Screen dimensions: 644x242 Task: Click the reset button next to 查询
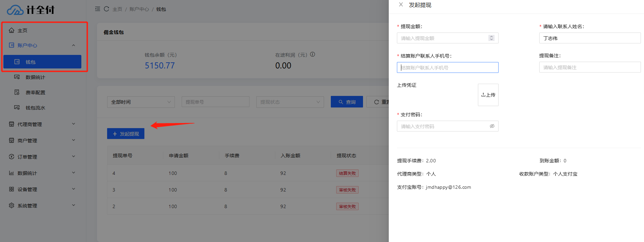(x=378, y=102)
